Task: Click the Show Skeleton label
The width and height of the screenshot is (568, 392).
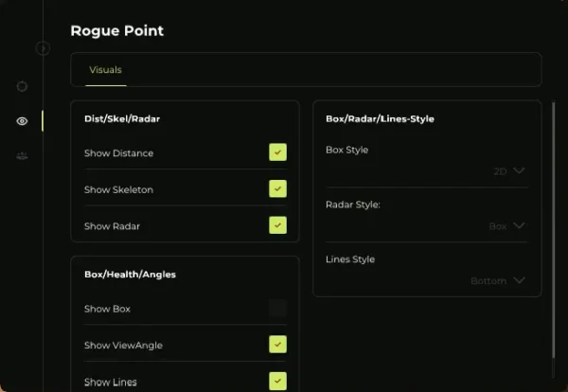Action: coord(118,189)
